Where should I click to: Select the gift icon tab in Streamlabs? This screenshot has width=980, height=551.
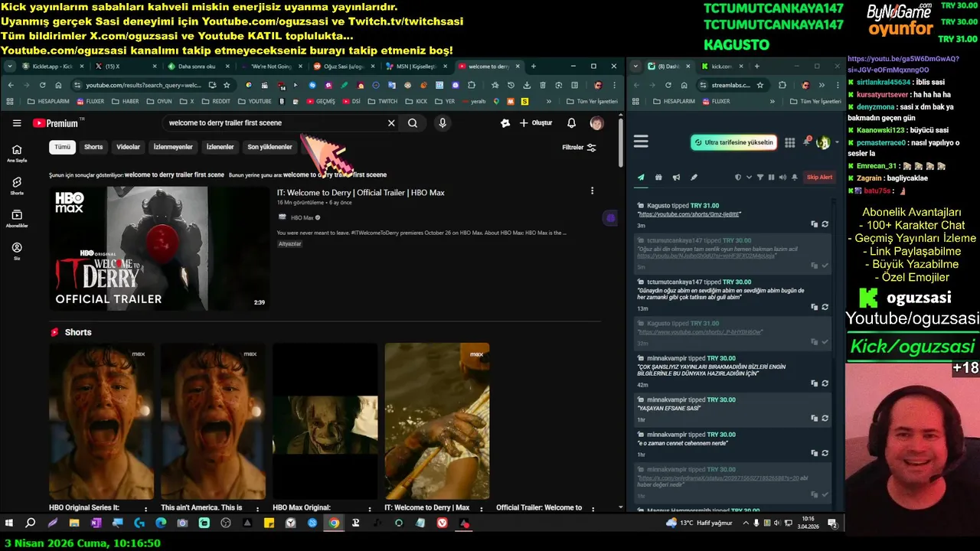point(658,178)
